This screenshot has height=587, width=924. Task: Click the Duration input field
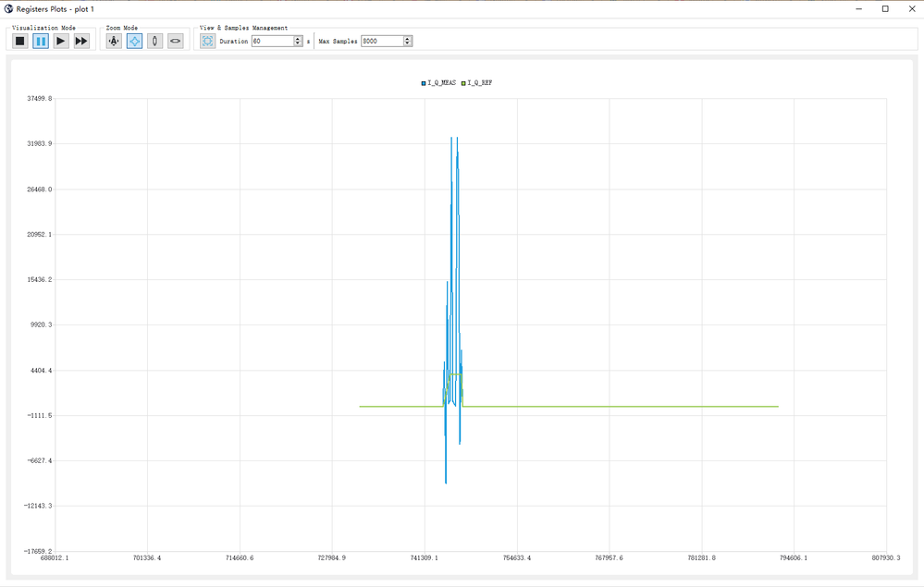(x=272, y=42)
